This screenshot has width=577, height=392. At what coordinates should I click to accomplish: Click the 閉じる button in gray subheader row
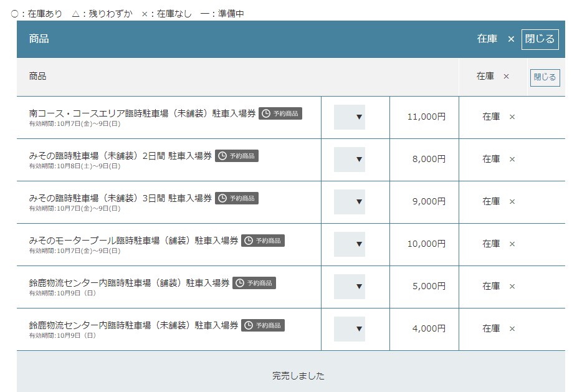pos(545,78)
